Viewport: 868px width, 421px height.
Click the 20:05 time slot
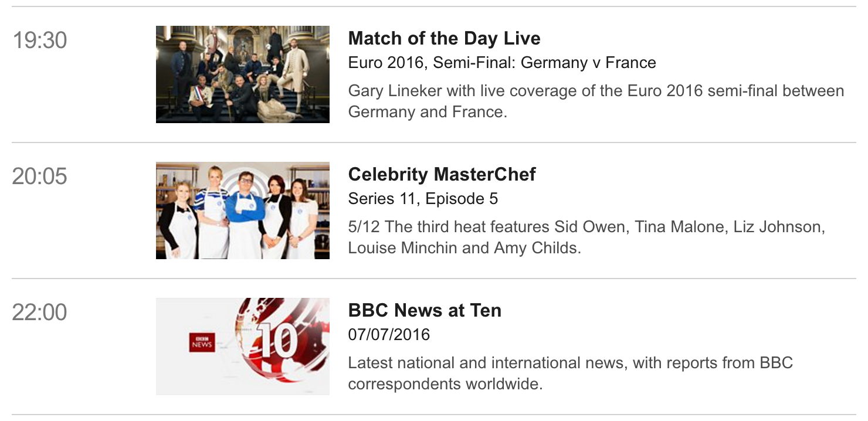[40, 176]
